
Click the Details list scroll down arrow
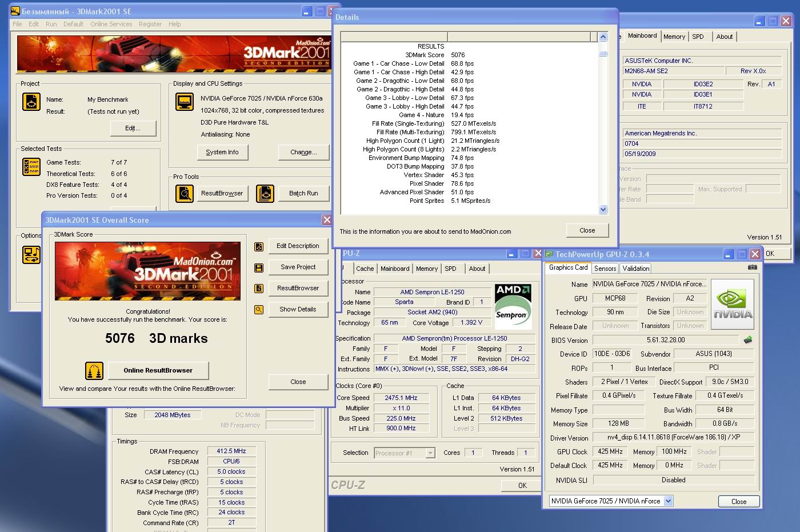pos(603,210)
